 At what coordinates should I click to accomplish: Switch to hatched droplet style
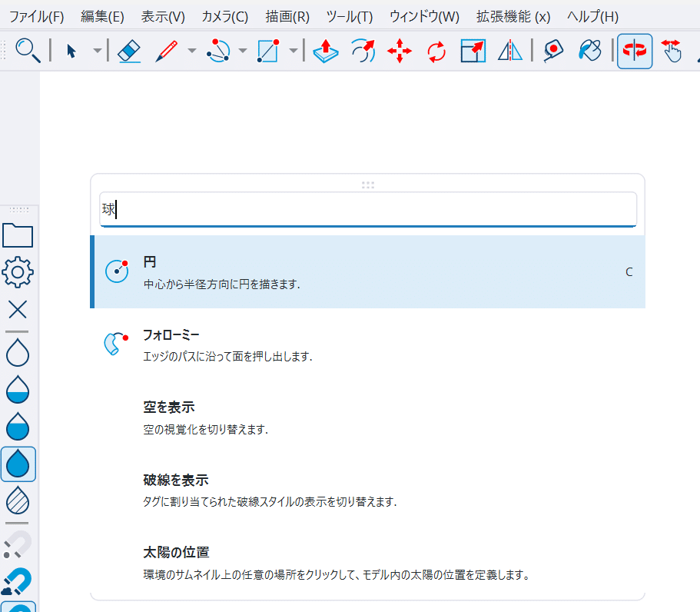pos(18,501)
